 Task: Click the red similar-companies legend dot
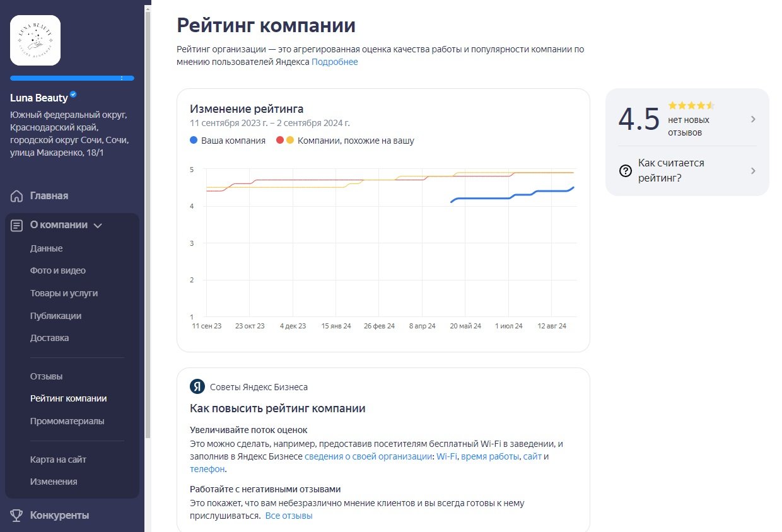coord(280,141)
